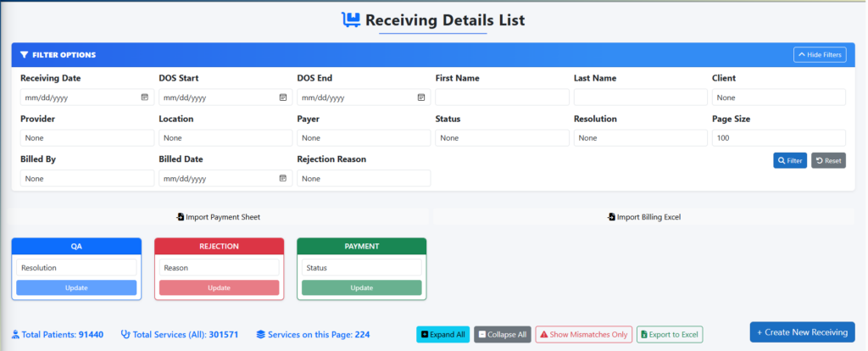Export the list to Excel
Screen dimensions: 868x351
(670, 334)
